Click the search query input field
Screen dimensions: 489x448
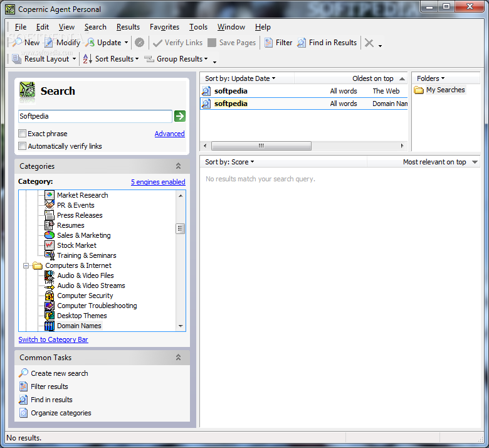[95, 116]
